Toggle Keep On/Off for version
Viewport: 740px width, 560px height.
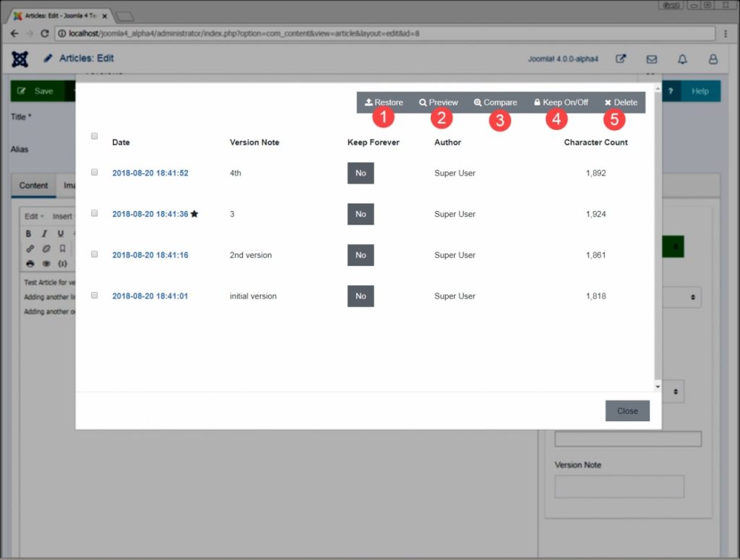pos(561,103)
